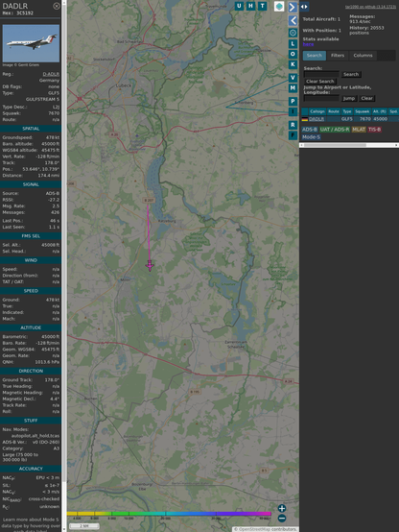
Task: Sort table by Type column
Action: click(347, 111)
